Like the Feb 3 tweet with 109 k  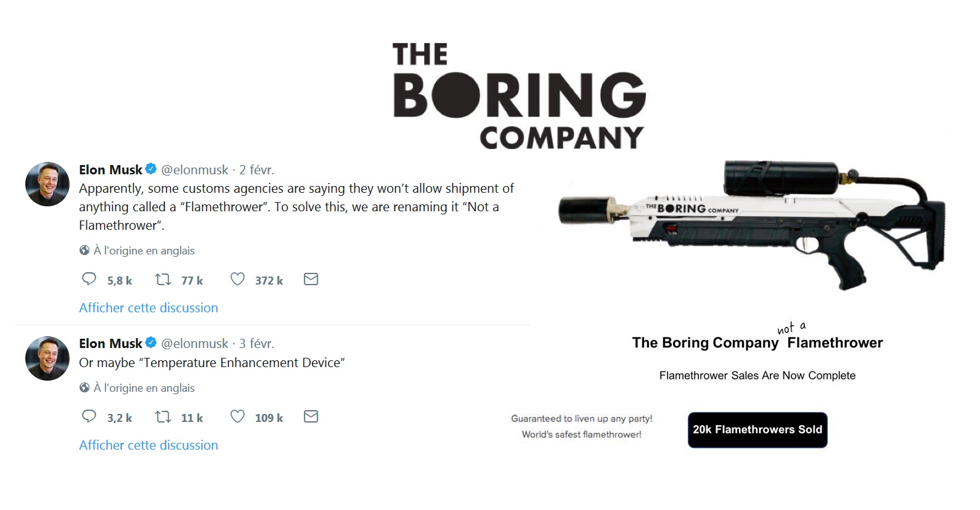tap(237, 416)
